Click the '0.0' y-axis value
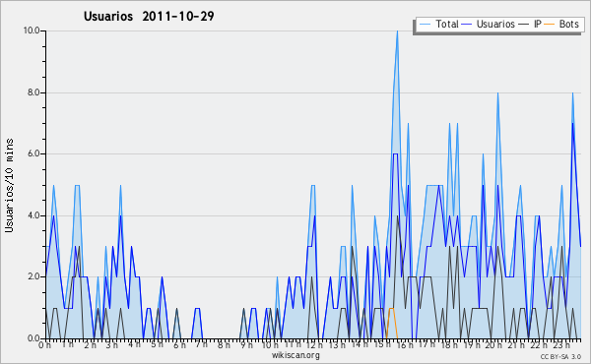 click(x=33, y=338)
